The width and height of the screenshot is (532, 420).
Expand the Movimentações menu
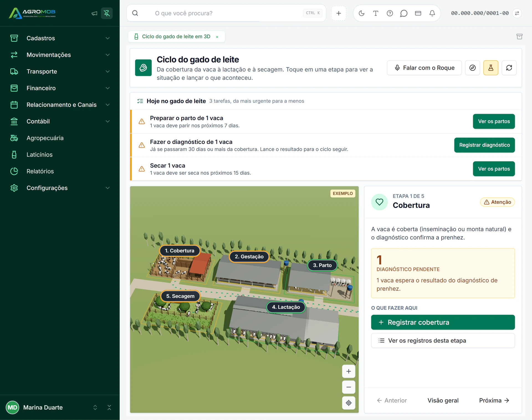click(60, 55)
